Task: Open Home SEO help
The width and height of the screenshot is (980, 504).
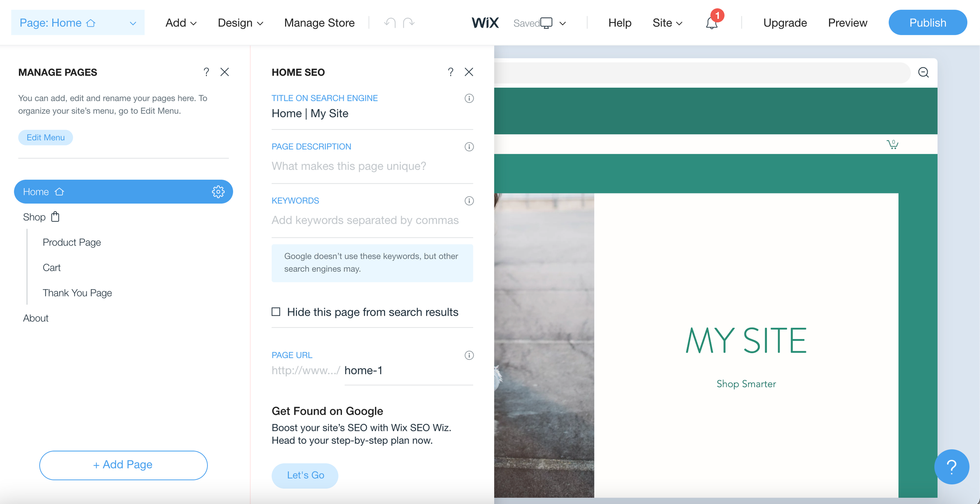Action: pyautogui.click(x=450, y=72)
